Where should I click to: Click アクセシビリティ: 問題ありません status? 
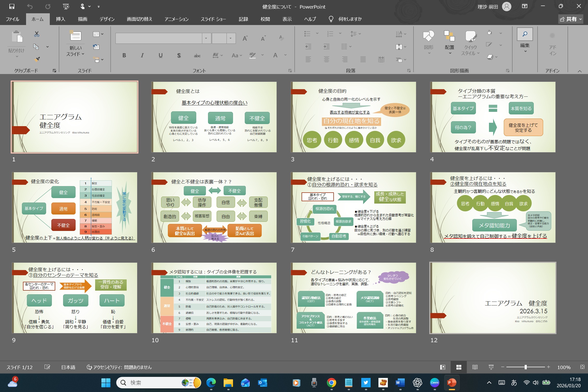click(x=119, y=367)
